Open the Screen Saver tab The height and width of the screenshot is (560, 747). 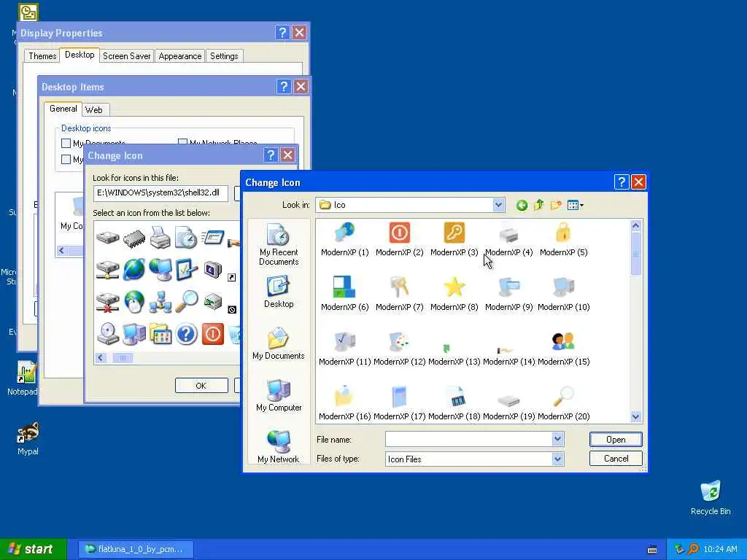point(127,56)
